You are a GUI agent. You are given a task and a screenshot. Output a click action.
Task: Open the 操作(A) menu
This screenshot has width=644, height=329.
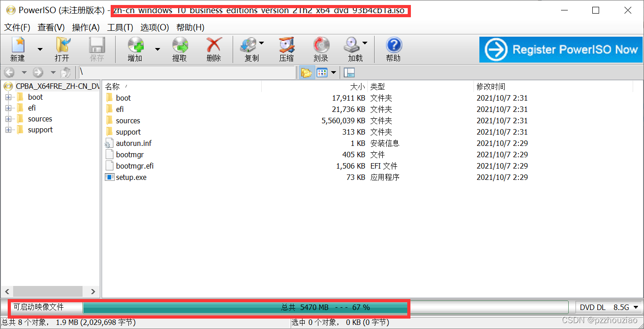coord(86,28)
